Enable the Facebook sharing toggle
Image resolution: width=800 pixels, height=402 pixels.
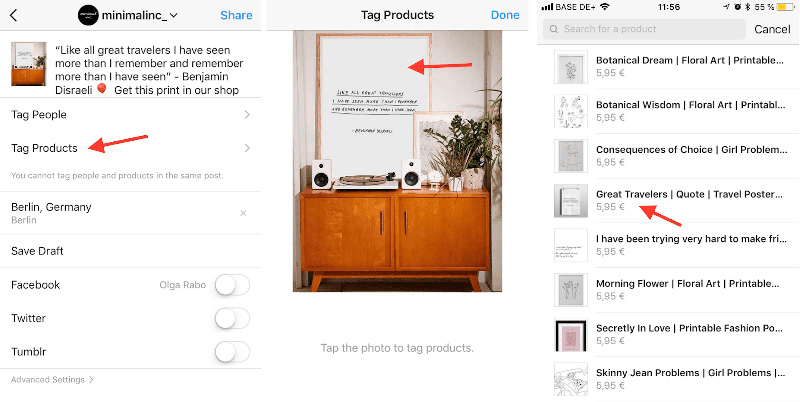pos(232,285)
